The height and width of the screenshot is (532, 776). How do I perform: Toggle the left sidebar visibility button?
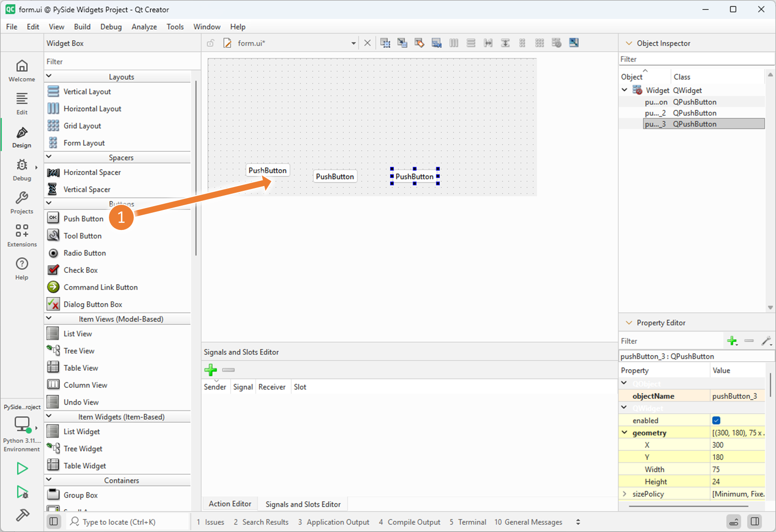[53, 522]
